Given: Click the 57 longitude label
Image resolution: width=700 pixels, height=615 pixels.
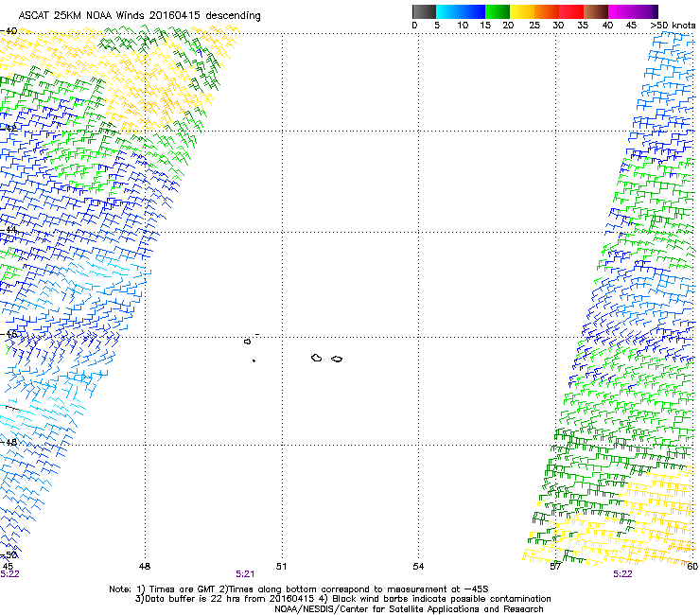Looking at the screenshot, I should (x=555, y=567).
